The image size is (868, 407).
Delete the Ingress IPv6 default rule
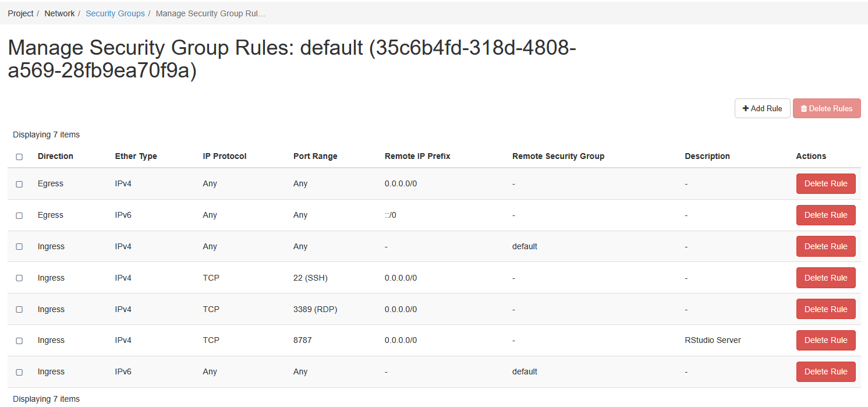(826, 371)
